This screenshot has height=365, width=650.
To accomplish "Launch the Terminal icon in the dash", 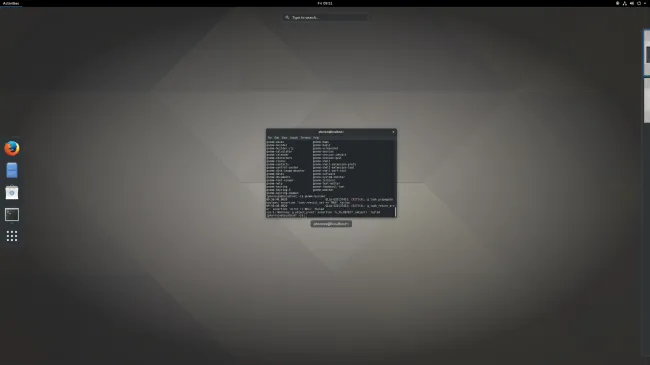I will pyautogui.click(x=12, y=214).
